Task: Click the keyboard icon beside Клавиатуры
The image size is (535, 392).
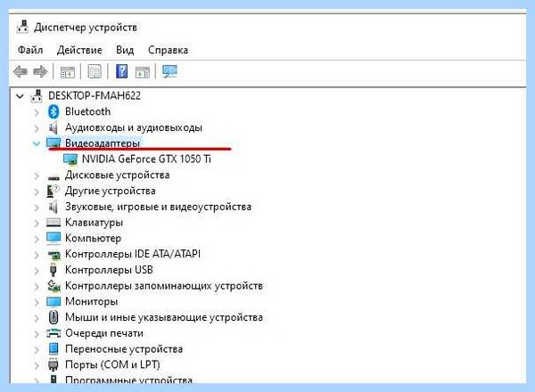Action: (x=53, y=223)
